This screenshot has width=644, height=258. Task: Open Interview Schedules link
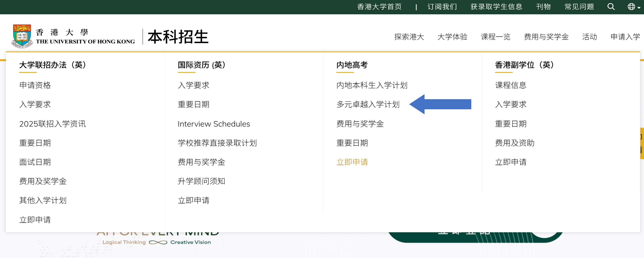click(x=214, y=124)
